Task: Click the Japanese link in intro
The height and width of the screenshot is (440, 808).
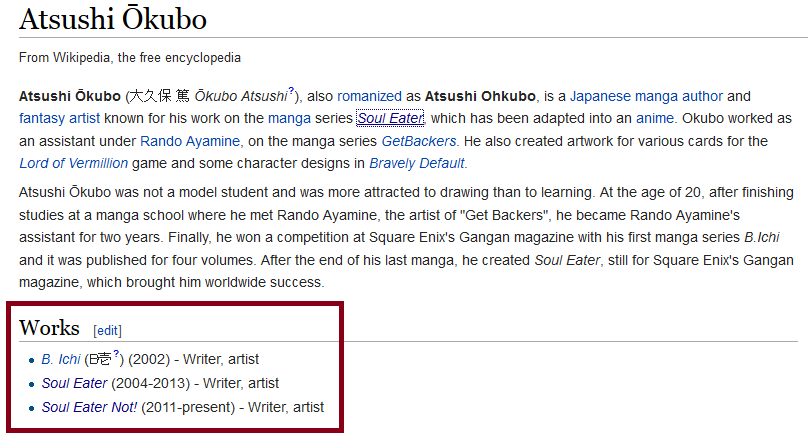Action: [x=600, y=96]
